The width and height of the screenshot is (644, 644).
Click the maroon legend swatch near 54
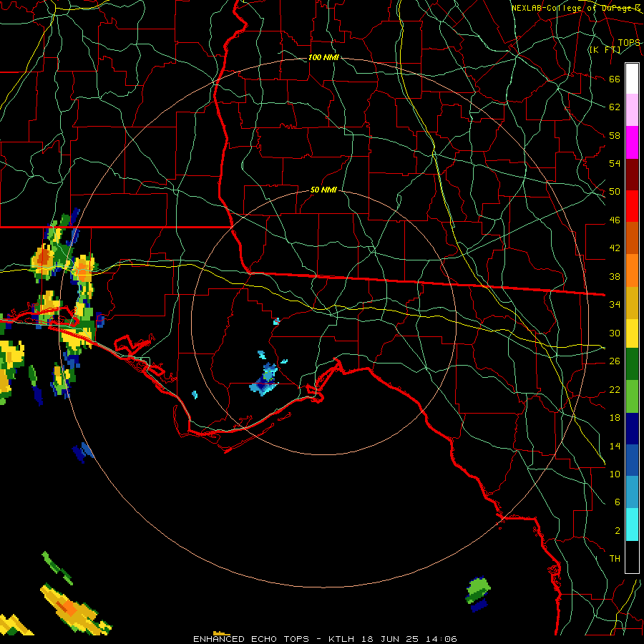pos(632,175)
